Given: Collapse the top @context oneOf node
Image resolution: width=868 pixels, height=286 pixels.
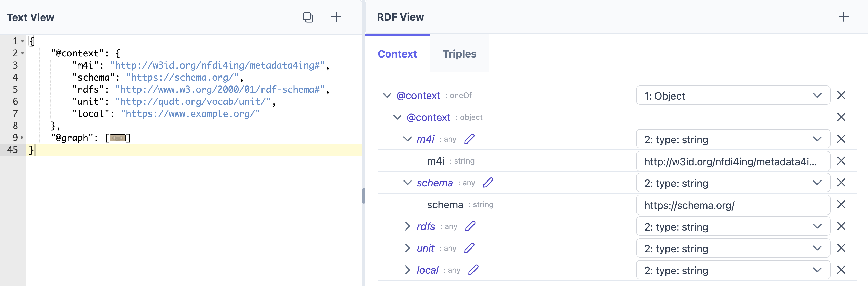Looking at the screenshot, I should tap(387, 96).
